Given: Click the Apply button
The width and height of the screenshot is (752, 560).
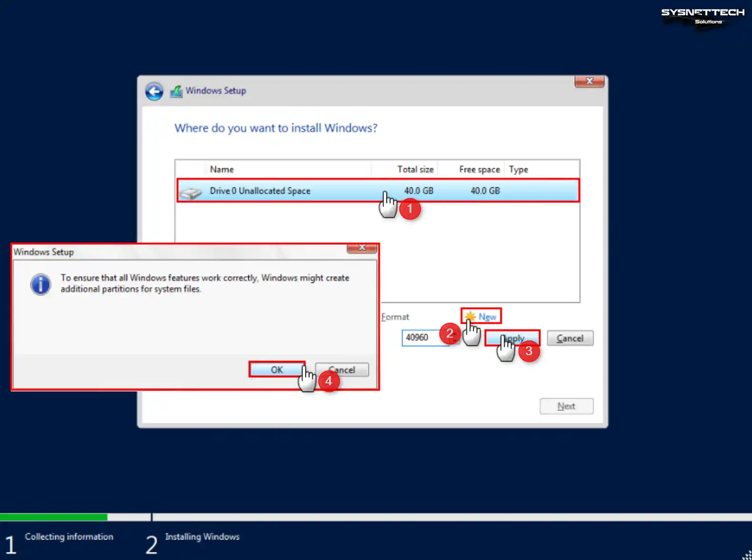Looking at the screenshot, I should pos(513,338).
